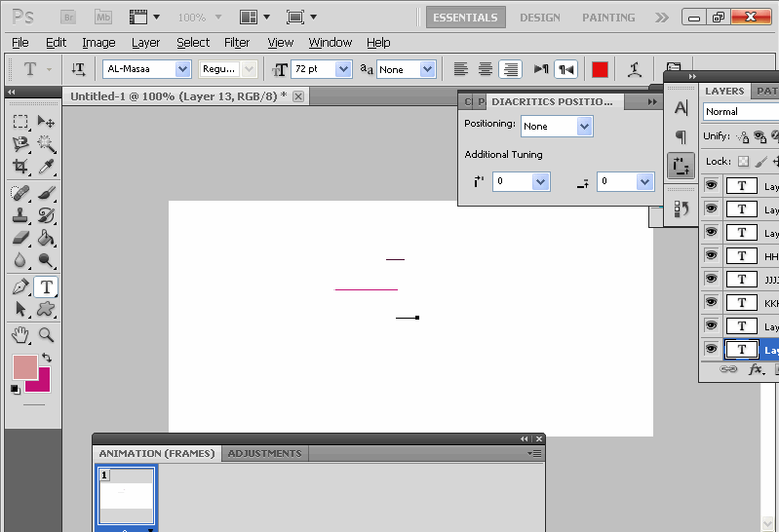The image size is (779, 532).
Task: Right align the text
Action: [x=510, y=69]
